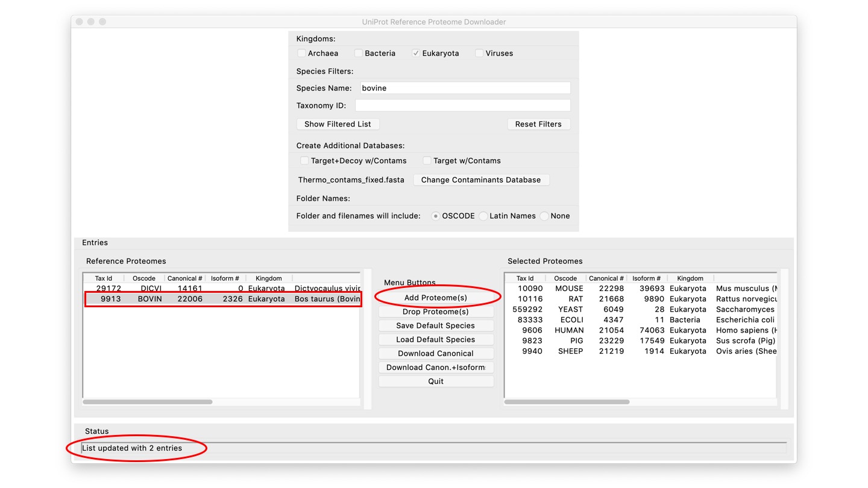Click Load Default Species
This screenshot has height=488, width=868.
point(436,339)
